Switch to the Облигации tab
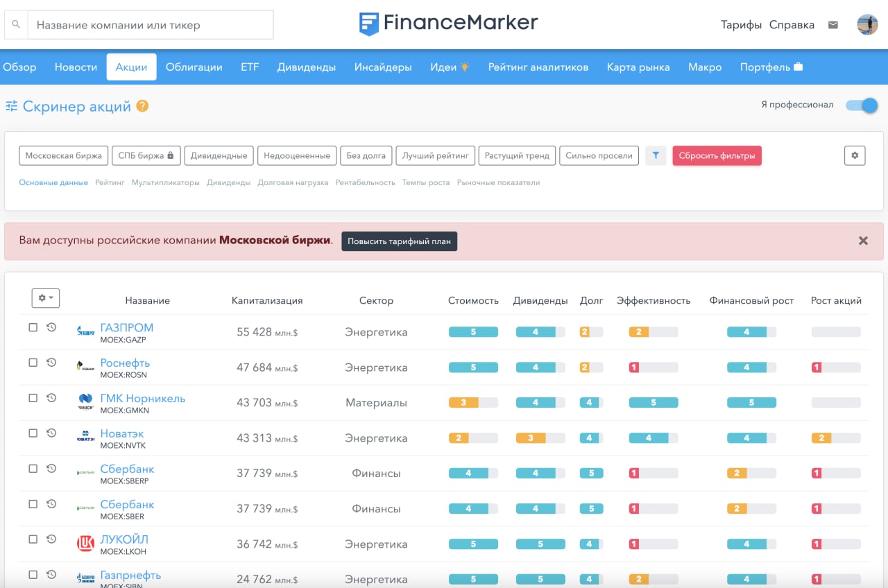888x588 pixels. click(x=194, y=67)
